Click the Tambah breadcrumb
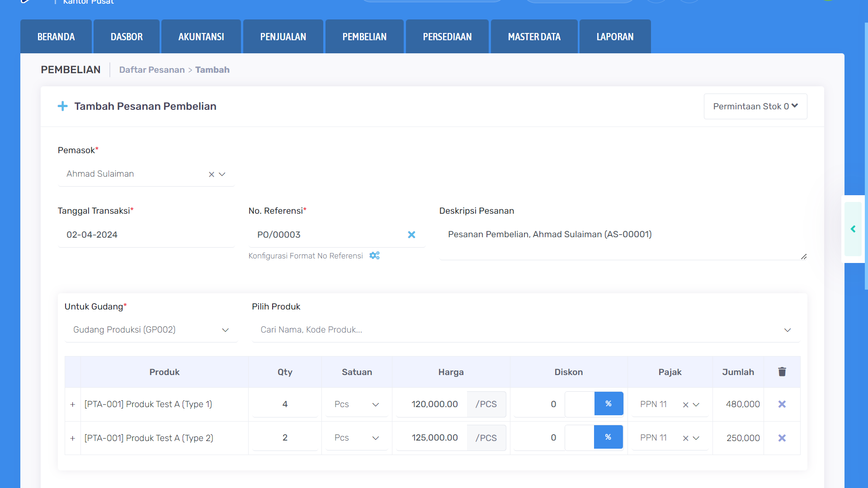Image resolution: width=868 pixels, height=488 pixels. coord(212,70)
